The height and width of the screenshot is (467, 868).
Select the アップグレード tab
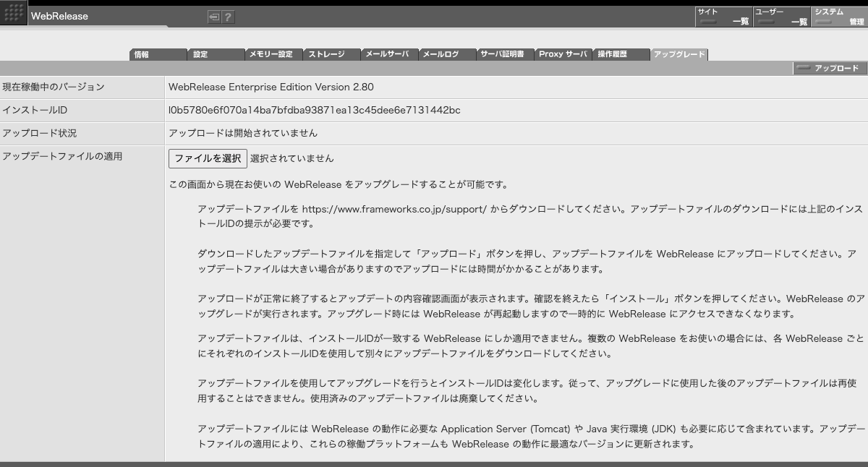(x=679, y=54)
